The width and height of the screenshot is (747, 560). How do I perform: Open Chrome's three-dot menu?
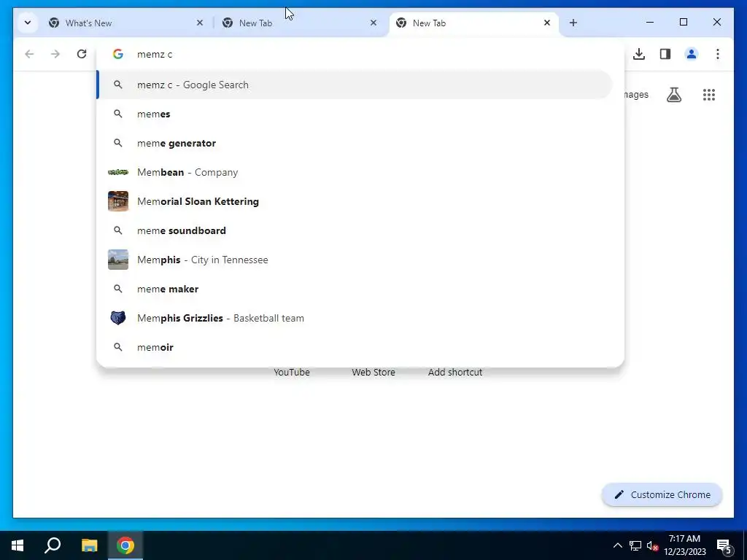click(718, 54)
